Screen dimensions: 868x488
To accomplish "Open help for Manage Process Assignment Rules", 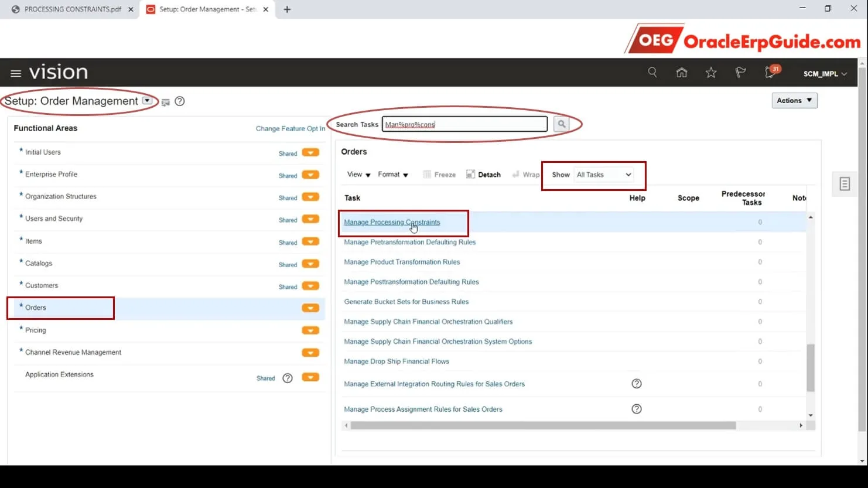I will coord(637,409).
